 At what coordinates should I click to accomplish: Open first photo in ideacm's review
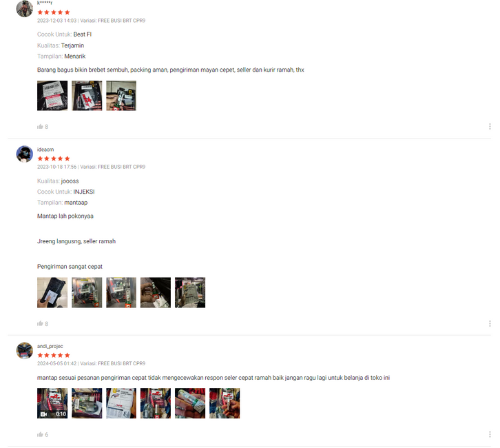(x=52, y=292)
